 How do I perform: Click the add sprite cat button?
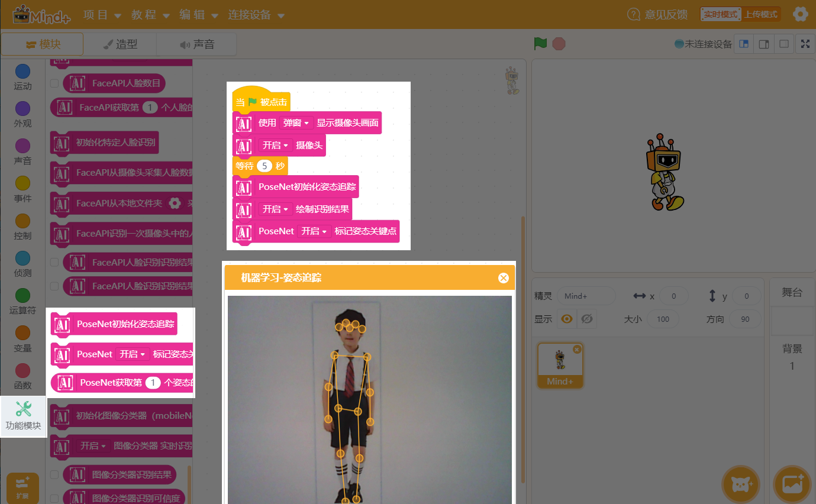point(741,485)
